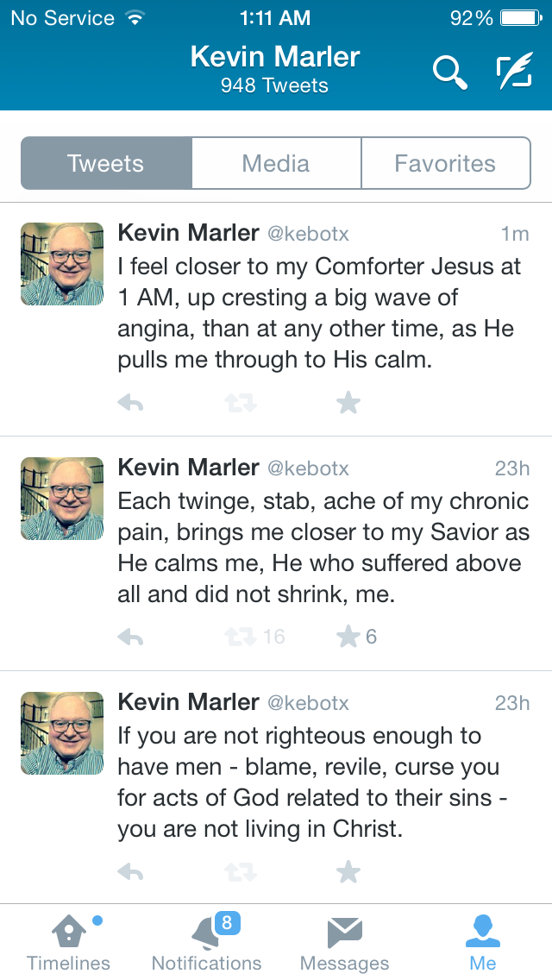Reply to the righteous enough tweet
The image size is (552, 980).
(x=130, y=872)
